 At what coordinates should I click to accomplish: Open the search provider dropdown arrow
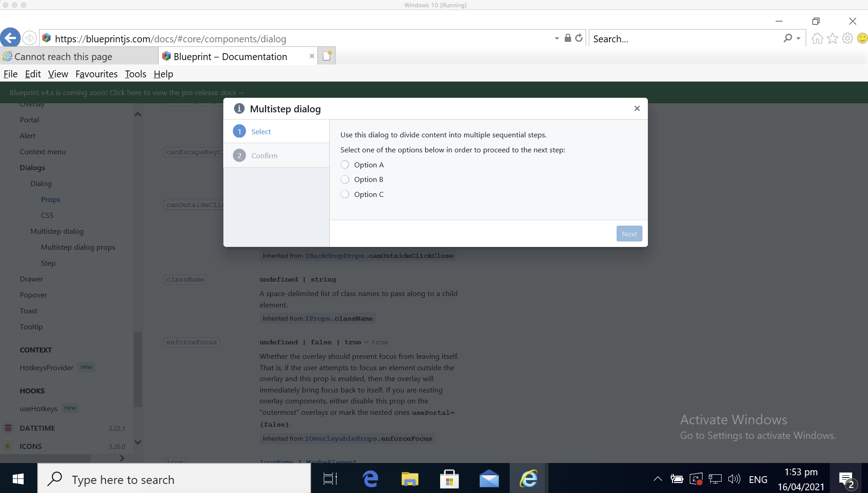798,39
